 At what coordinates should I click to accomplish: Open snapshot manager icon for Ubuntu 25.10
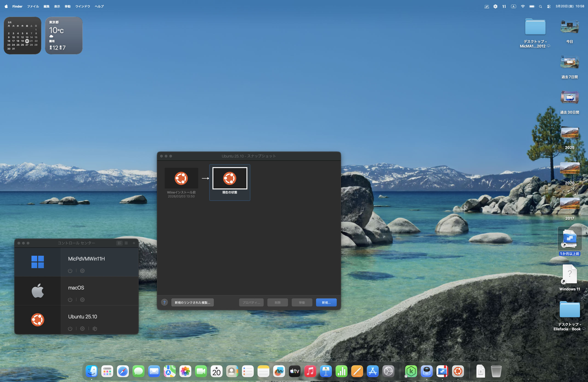95,329
